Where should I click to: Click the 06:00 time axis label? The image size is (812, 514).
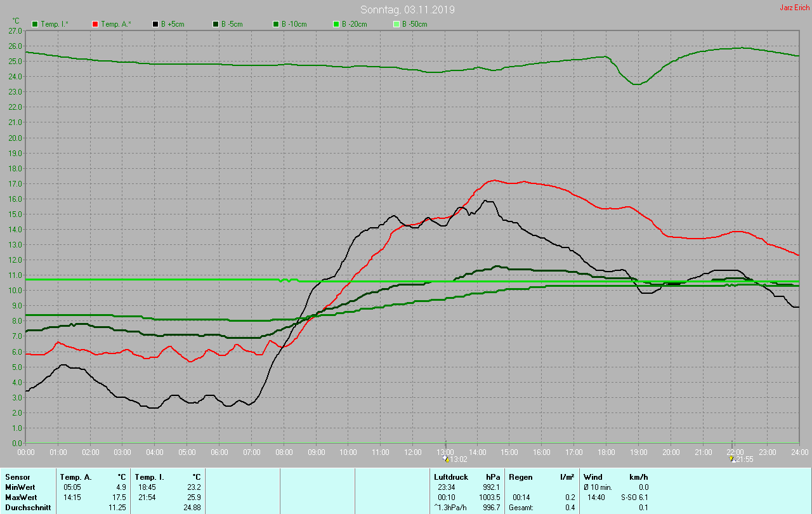tap(219, 452)
